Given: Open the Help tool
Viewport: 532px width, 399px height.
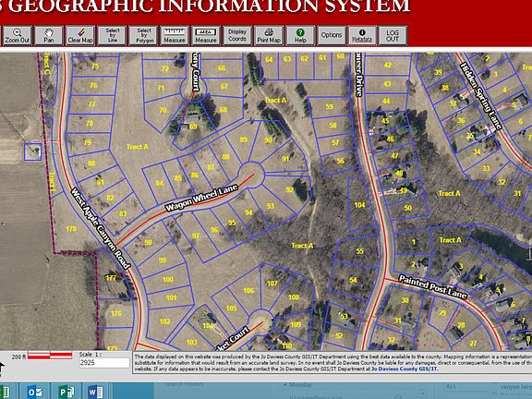Looking at the screenshot, I should tap(300, 36).
